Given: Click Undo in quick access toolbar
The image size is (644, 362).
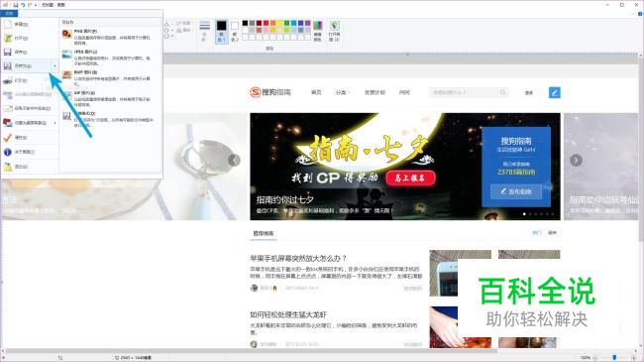Looking at the screenshot, I should coord(23,5).
